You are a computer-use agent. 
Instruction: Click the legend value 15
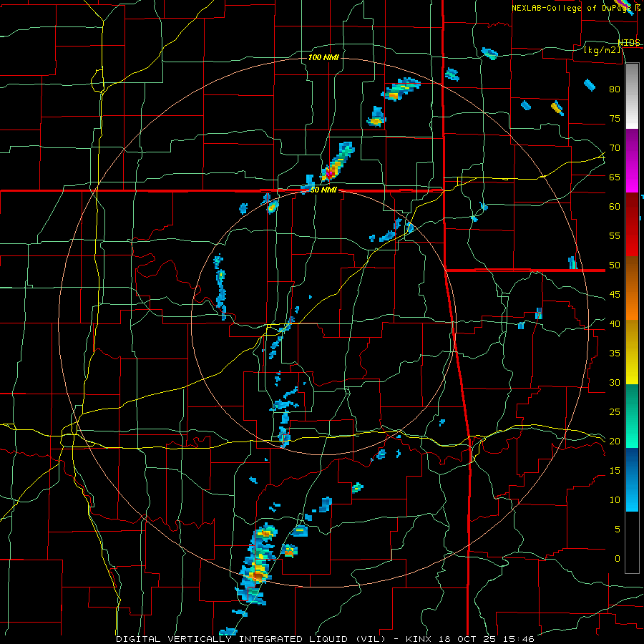615,471
